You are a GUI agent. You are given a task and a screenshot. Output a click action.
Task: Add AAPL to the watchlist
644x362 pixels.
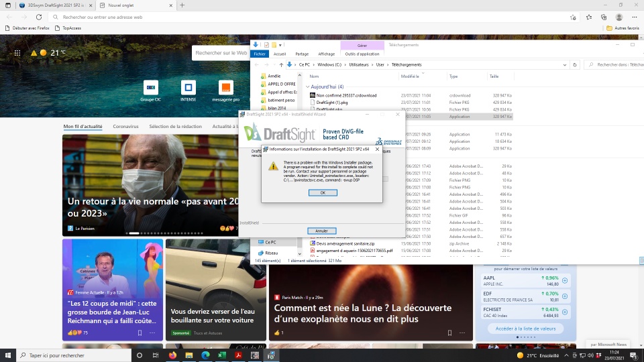pos(565,281)
